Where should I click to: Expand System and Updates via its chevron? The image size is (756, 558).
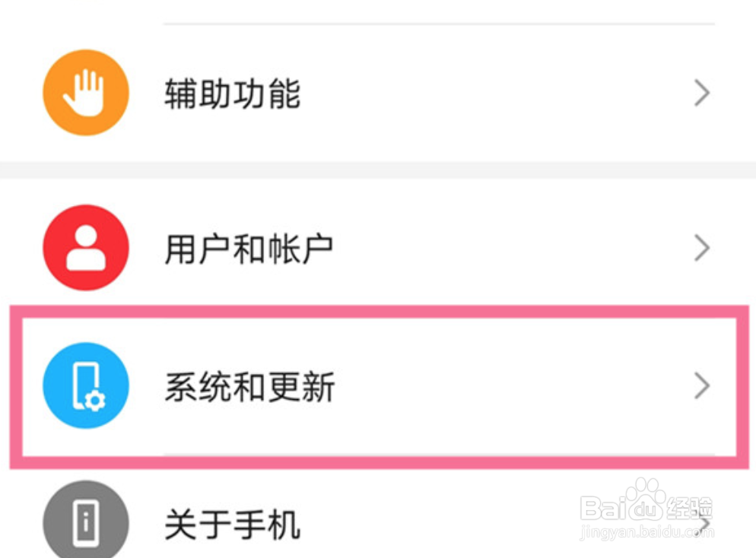click(x=700, y=386)
